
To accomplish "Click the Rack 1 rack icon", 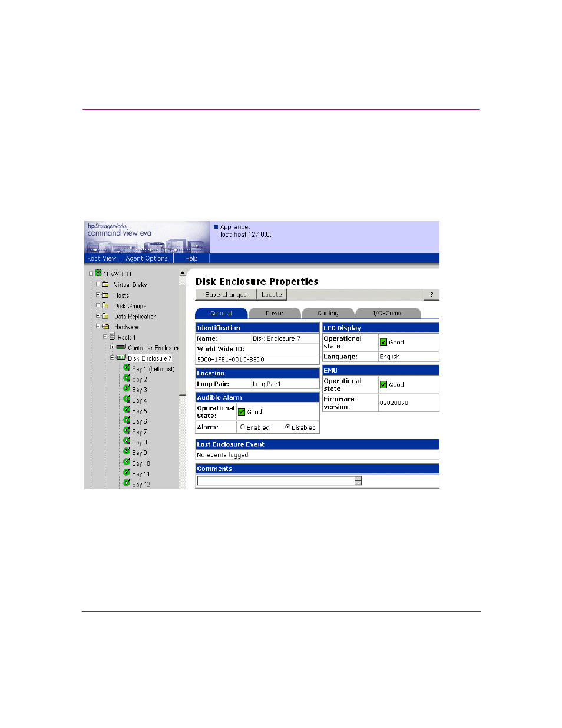I will (113, 337).
